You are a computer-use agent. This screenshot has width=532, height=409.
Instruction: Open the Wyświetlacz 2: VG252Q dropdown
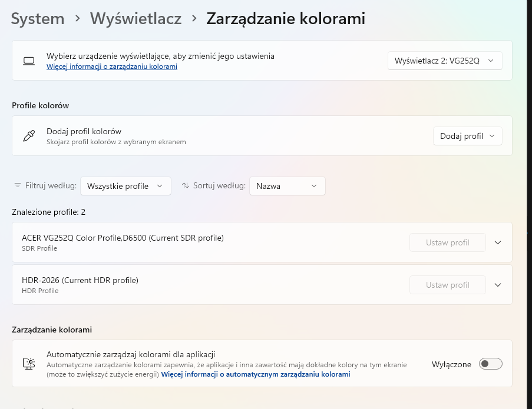[445, 61]
